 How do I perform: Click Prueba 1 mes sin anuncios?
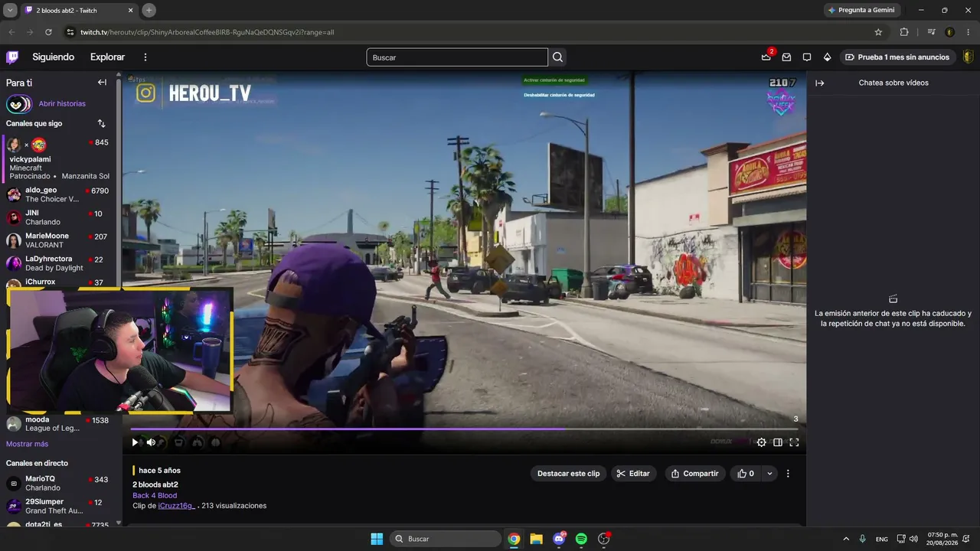pos(897,57)
